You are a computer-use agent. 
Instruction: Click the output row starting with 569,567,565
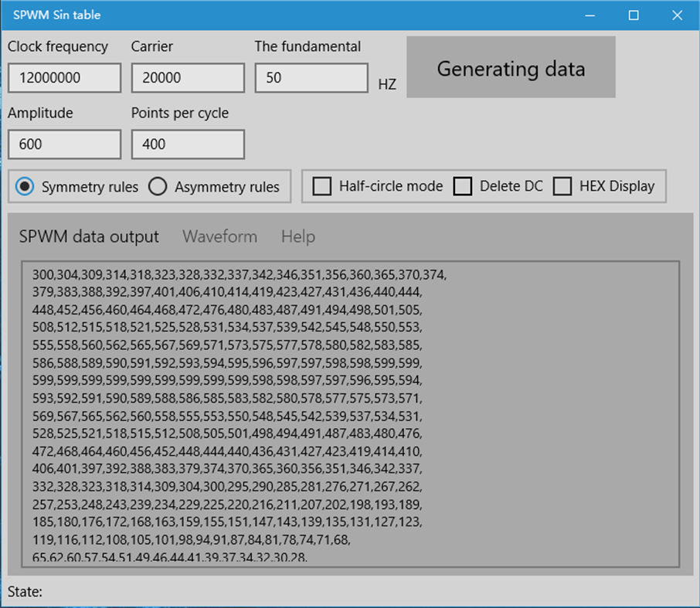227,416
